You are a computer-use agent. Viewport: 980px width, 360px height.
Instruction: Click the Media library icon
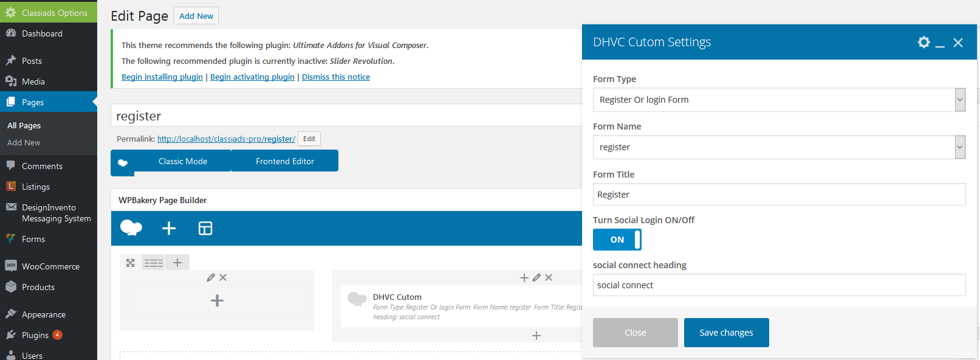pyautogui.click(x=11, y=81)
